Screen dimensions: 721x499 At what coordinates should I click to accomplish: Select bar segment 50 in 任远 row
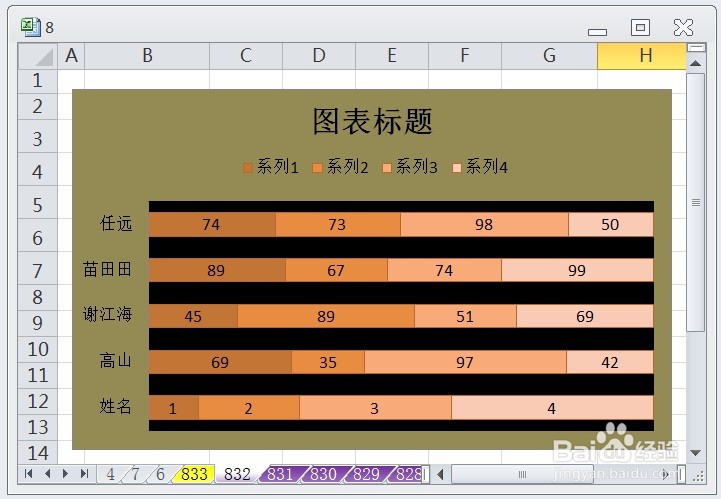(x=611, y=224)
